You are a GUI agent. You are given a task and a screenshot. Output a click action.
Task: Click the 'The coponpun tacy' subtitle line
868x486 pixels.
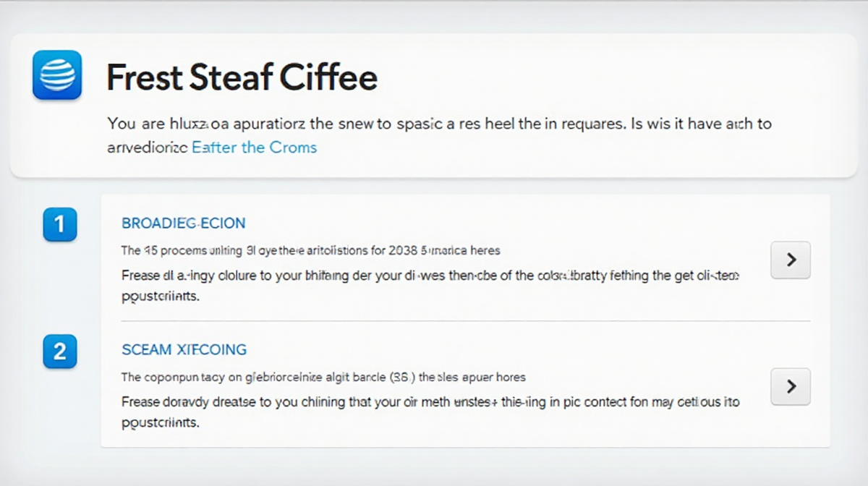(x=323, y=377)
